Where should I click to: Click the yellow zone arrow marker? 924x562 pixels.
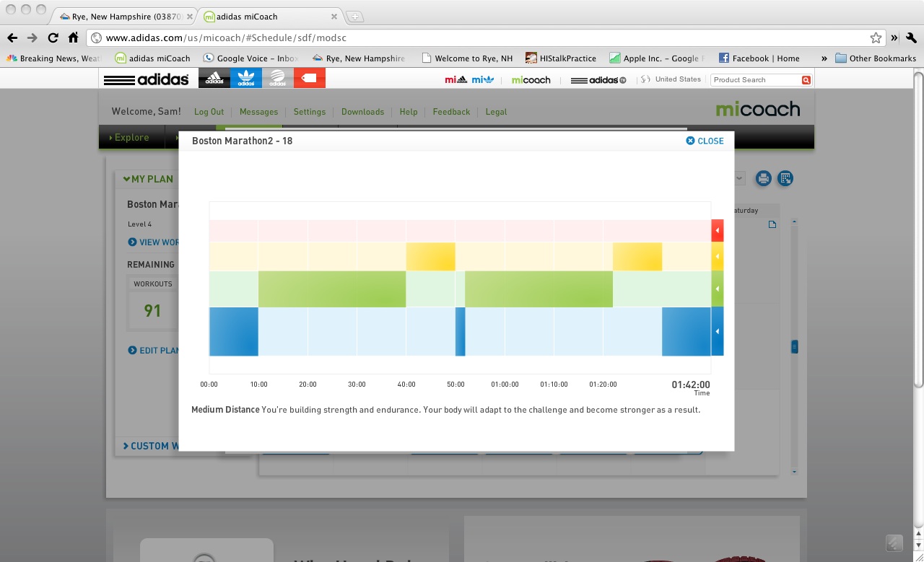click(718, 256)
